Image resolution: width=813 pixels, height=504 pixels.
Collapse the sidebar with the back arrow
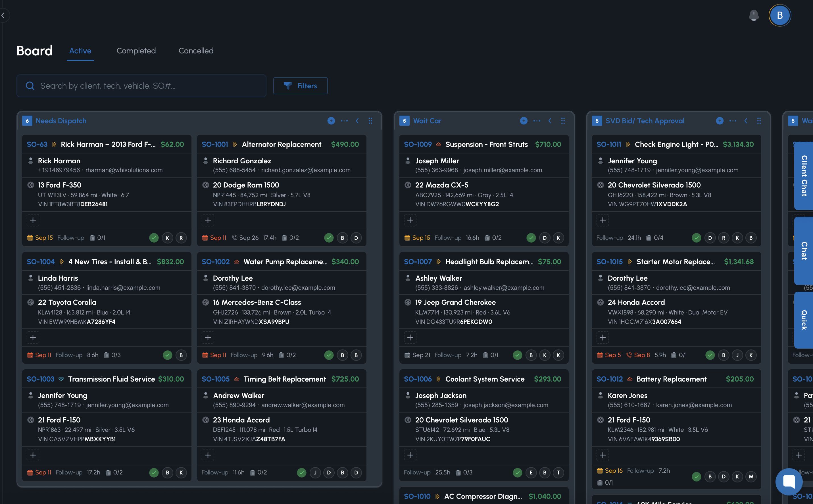tap(3, 15)
